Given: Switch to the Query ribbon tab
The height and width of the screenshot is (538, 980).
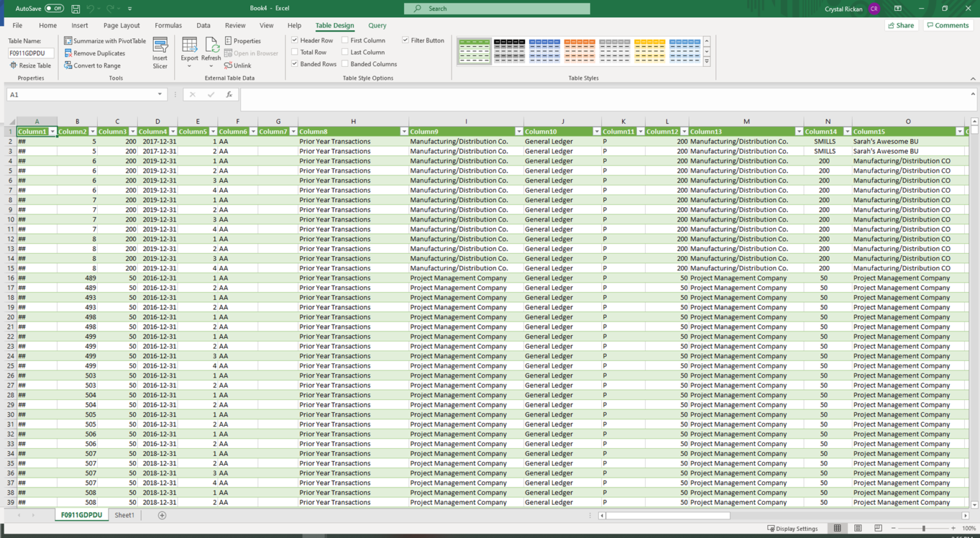Looking at the screenshot, I should [376, 25].
